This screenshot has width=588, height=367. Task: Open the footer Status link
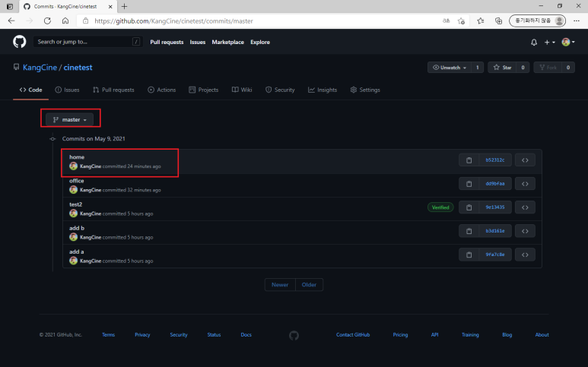coord(214,335)
